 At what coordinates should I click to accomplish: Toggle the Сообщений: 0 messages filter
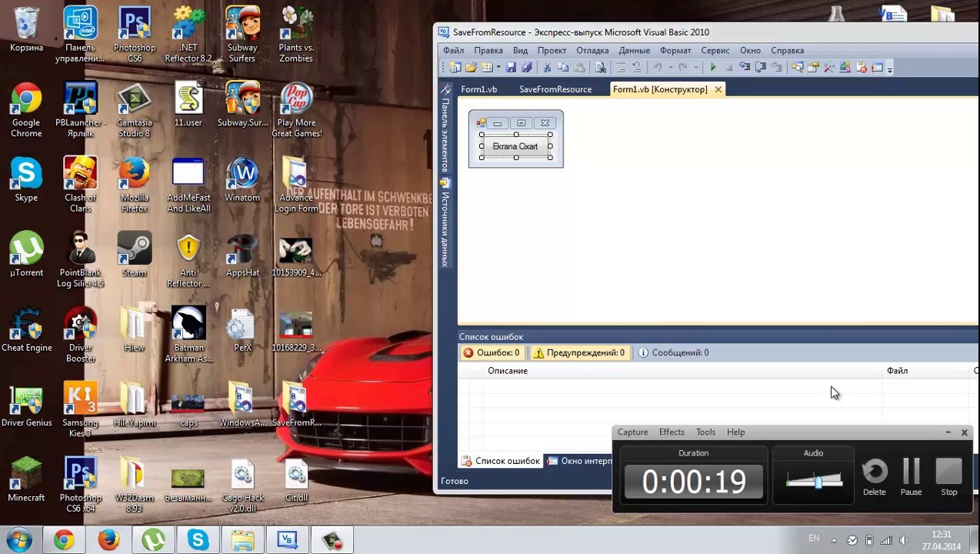click(674, 352)
